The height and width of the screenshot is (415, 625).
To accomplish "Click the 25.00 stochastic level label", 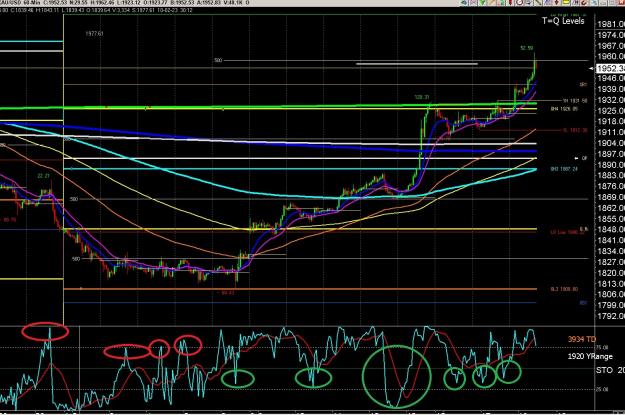I will coord(602,389).
